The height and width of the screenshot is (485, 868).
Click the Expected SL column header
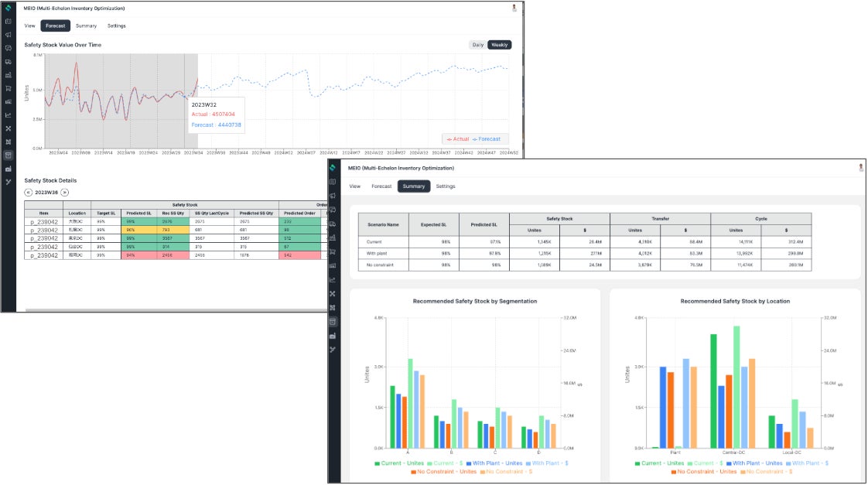tap(433, 225)
